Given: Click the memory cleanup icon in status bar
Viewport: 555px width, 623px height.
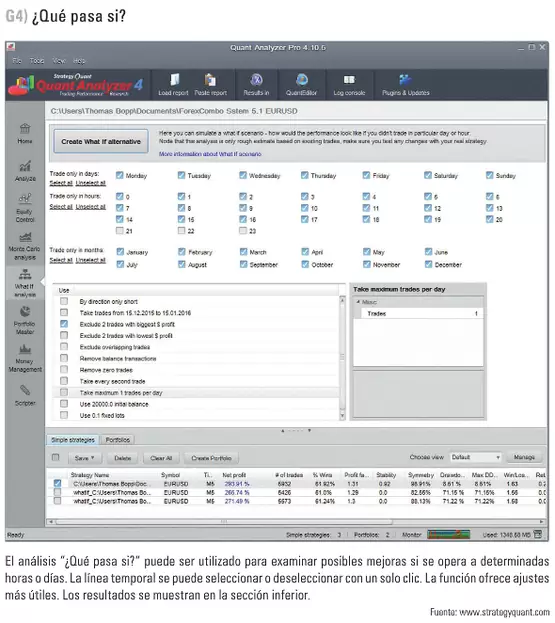Looking at the screenshot, I should [538, 534].
